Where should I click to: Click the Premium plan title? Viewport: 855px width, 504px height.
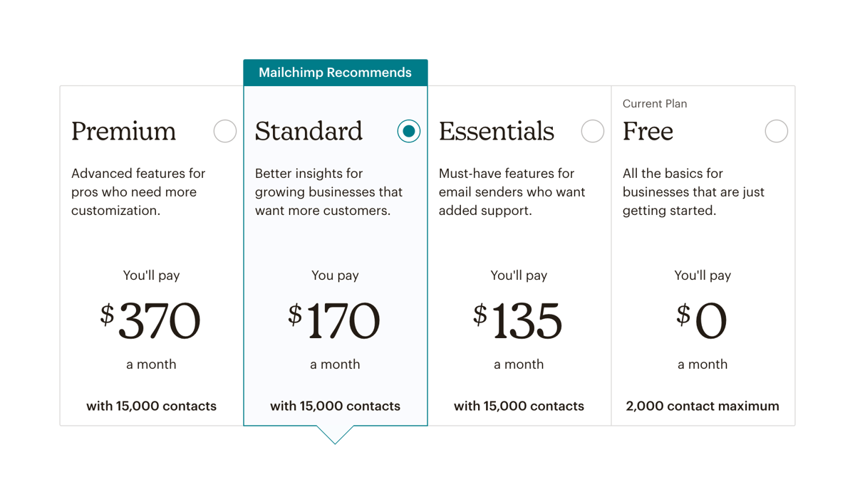[123, 132]
